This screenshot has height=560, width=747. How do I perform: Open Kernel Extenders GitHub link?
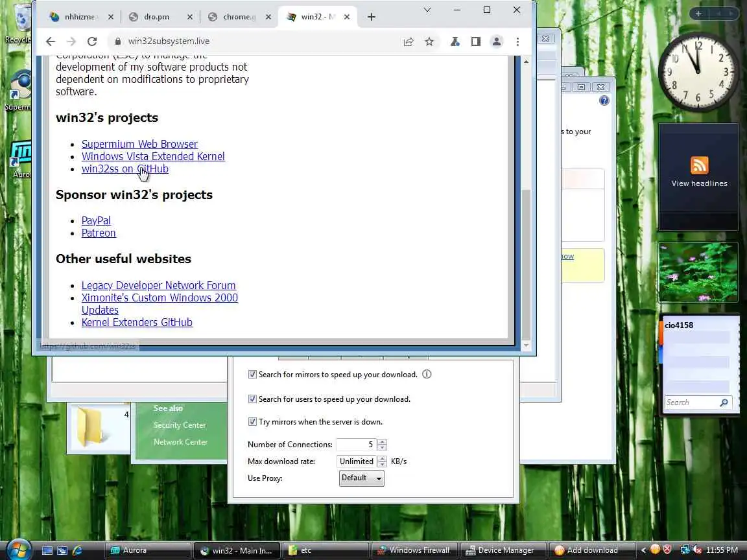137,322
